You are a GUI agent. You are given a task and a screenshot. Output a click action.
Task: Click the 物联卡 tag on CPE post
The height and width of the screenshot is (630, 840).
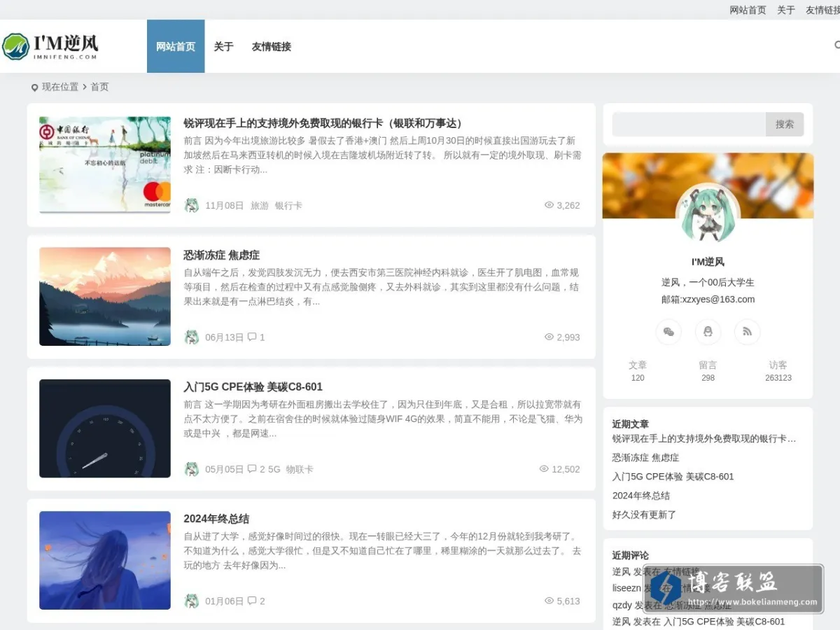[x=300, y=469]
